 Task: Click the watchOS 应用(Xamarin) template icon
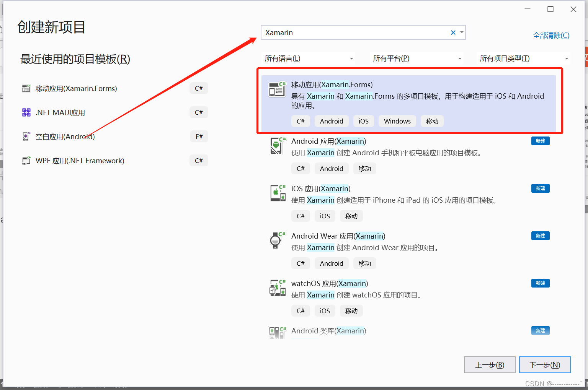click(277, 288)
